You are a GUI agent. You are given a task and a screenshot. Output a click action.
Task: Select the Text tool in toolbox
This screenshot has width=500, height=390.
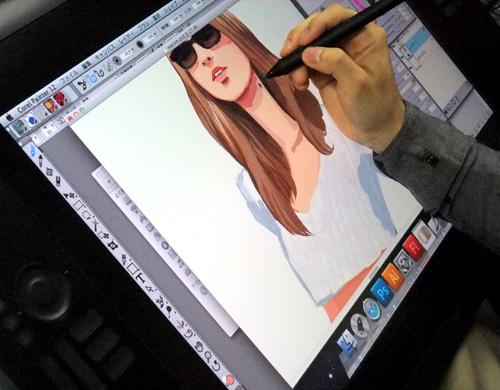141,277
